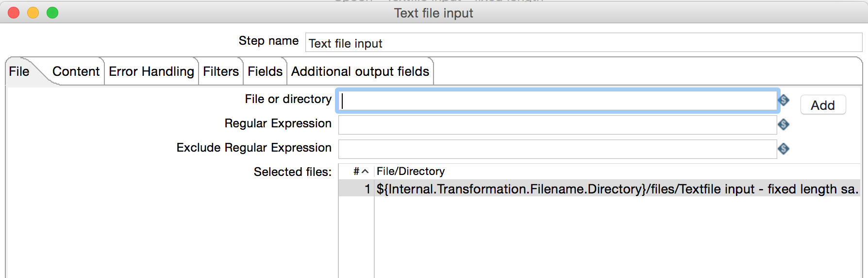The width and height of the screenshot is (868, 278).
Task: Click the File/Directory column header
Action: (x=411, y=171)
